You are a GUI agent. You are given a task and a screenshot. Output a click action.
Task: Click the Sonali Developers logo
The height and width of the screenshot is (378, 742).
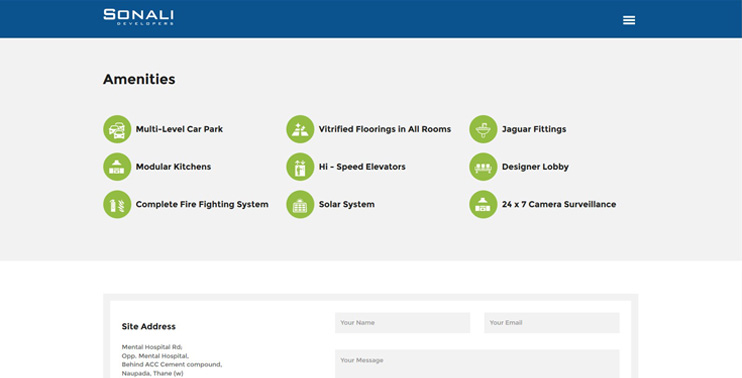tap(138, 17)
